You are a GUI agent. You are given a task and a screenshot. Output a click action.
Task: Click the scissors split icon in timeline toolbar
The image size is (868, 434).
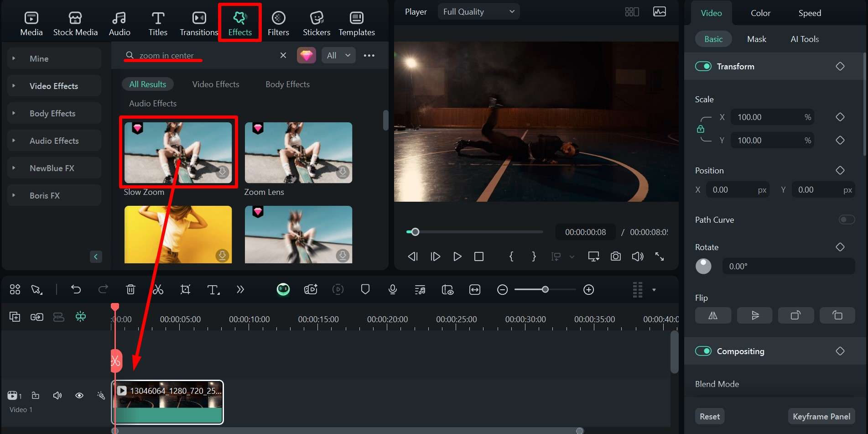(x=158, y=290)
